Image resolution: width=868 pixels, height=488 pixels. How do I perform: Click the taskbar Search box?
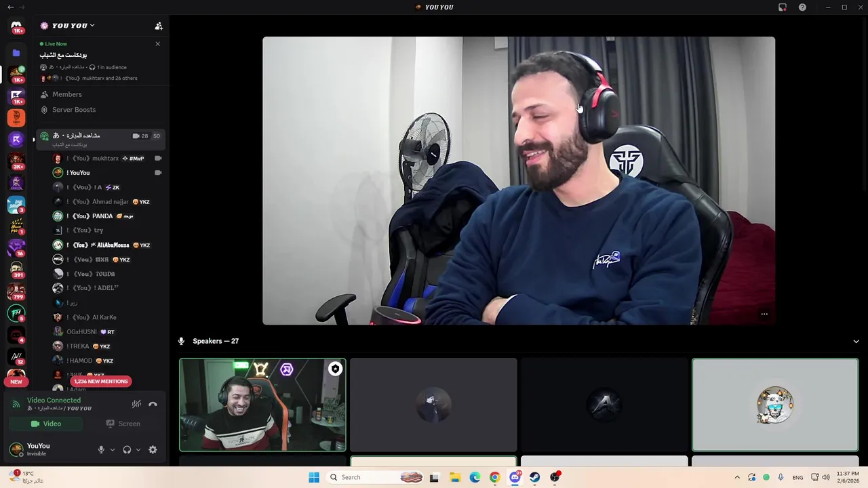pos(376,477)
